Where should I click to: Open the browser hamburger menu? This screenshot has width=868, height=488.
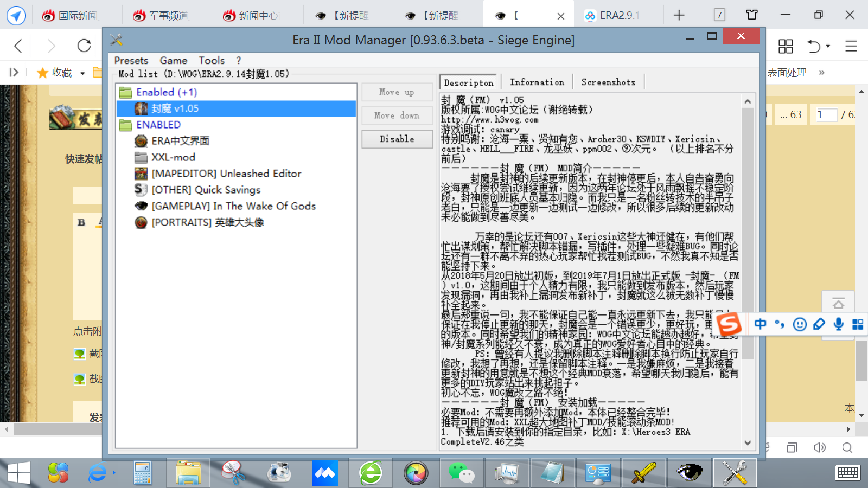tap(851, 46)
